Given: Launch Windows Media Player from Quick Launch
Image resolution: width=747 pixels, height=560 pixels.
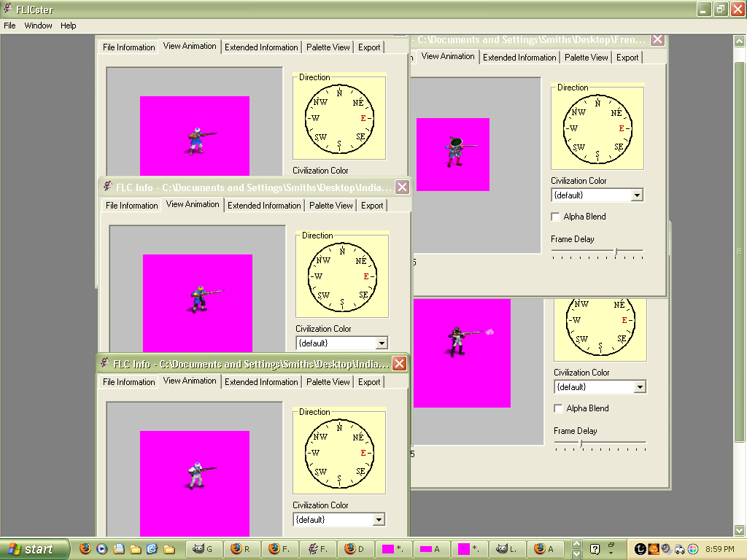Looking at the screenshot, I should [102, 549].
